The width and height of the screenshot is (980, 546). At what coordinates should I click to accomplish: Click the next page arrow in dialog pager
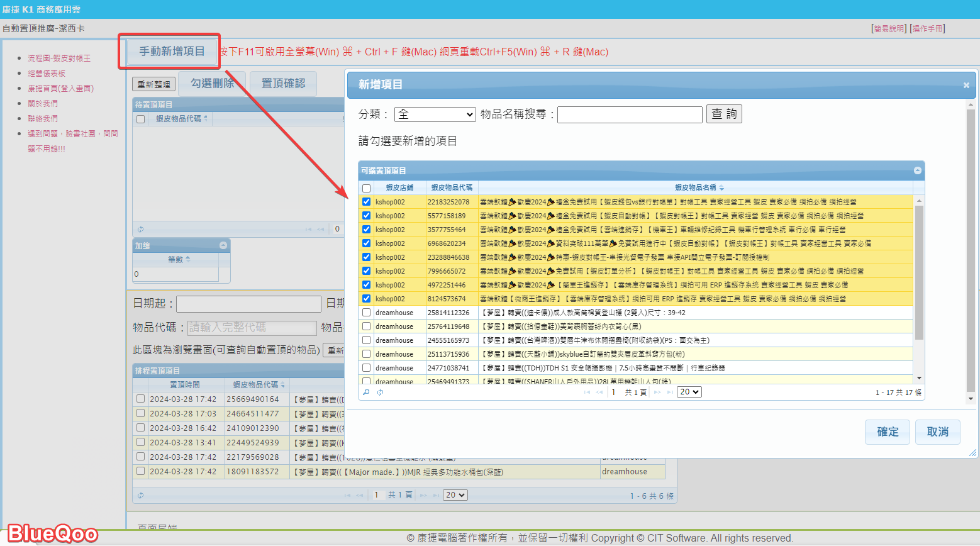(657, 392)
